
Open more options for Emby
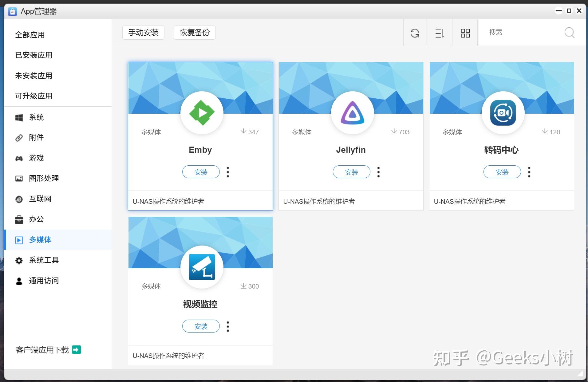coord(228,172)
